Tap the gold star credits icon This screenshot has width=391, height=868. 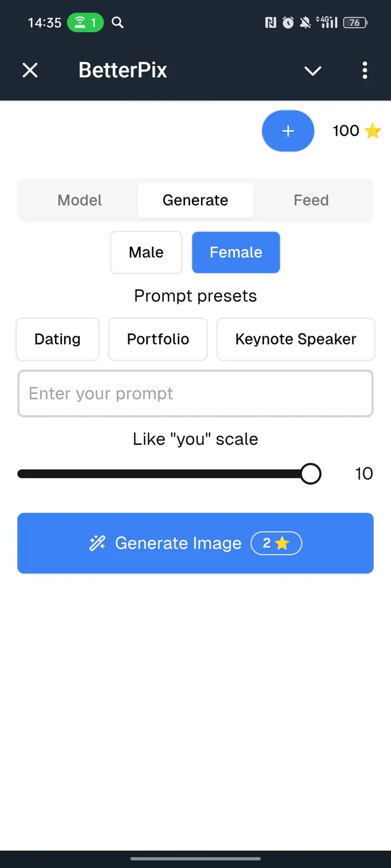click(x=373, y=131)
